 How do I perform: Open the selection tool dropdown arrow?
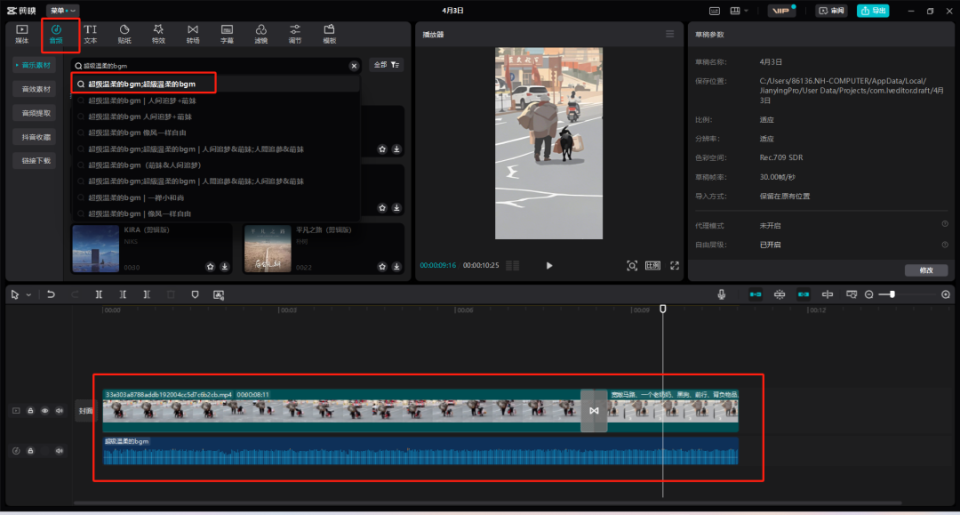tap(28, 295)
